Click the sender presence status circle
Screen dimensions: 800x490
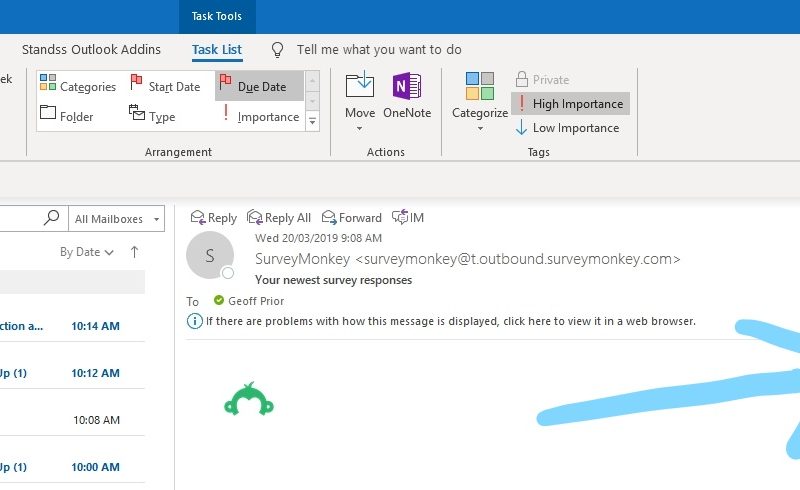pos(228,273)
